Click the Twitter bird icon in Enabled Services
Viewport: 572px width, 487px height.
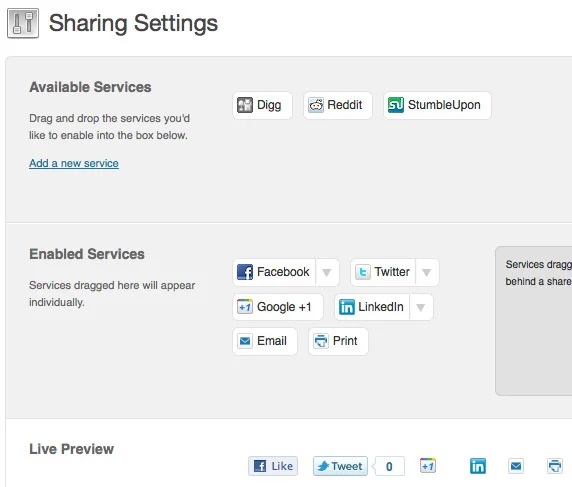pyautogui.click(x=363, y=272)
